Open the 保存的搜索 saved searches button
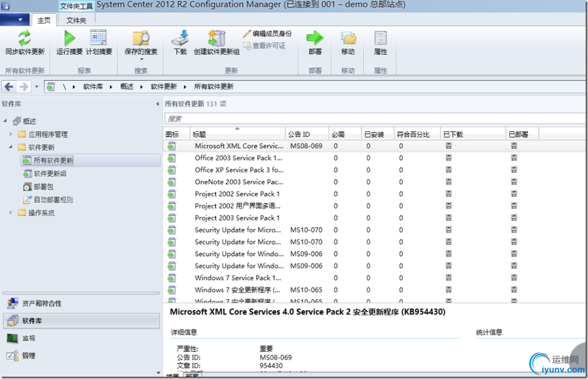The height and width of the screenshot is (379, 588). (141, 45)
